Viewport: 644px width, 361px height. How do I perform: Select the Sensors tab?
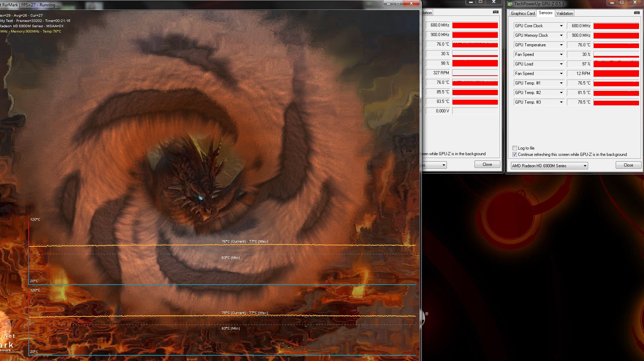click(x=546, y=13)
